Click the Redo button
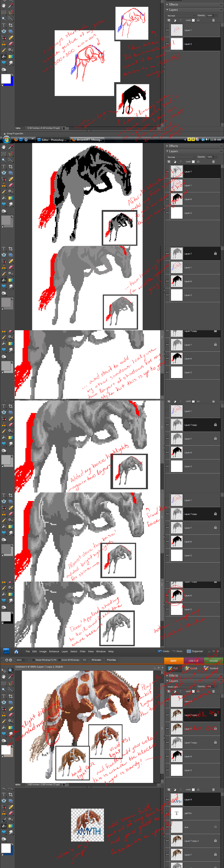224x868 pixels. point(177,651)
